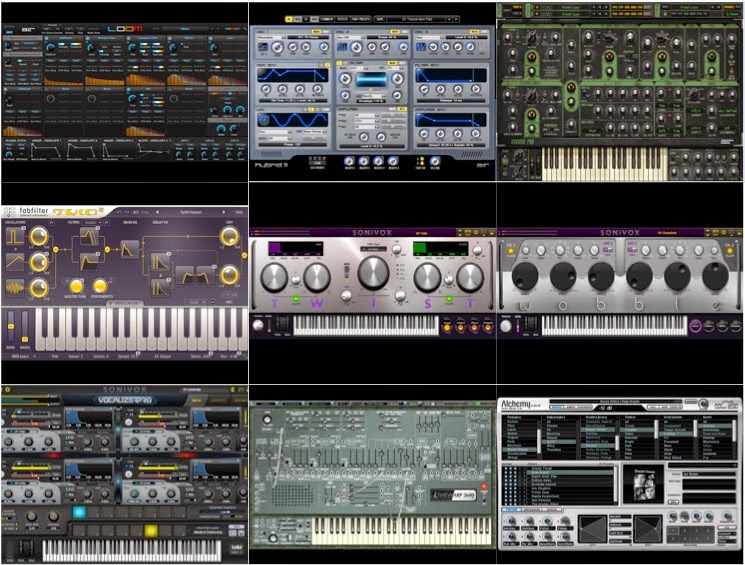This screenshot has height=565, width=745.
Task: Click the OSC 1 waveform icon in Hybrid 3
Action: (x=263, y=47)
